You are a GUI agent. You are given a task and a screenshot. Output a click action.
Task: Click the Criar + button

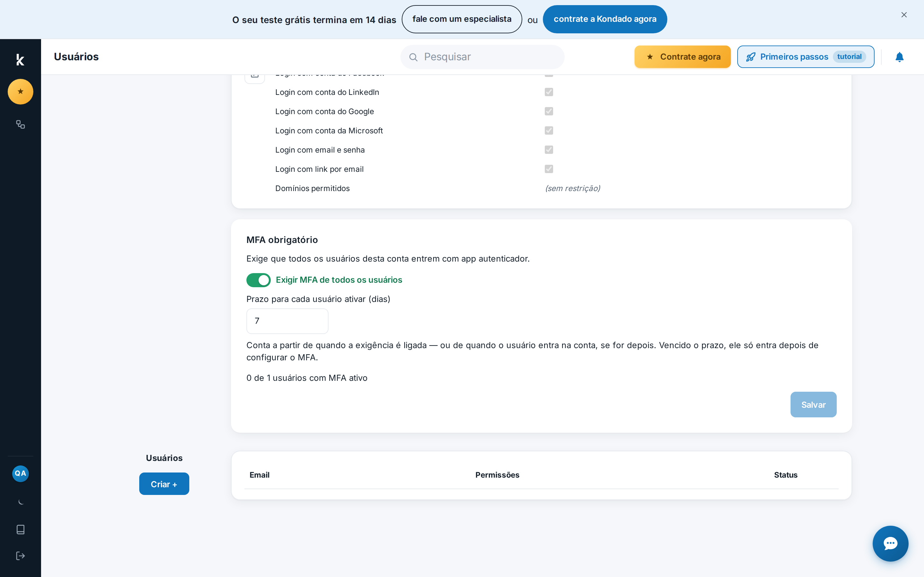[164, 484]
